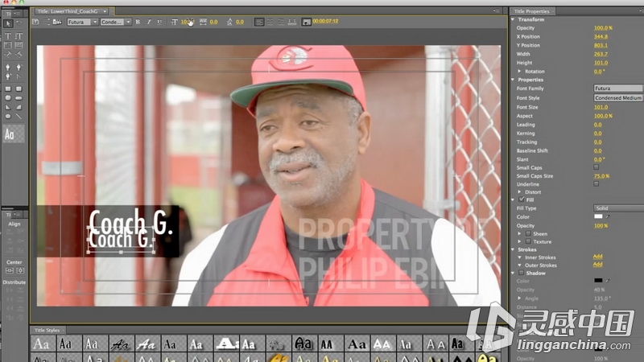Open Roll/Crawl Options in titler toolbar

click(x=47, y=22)
